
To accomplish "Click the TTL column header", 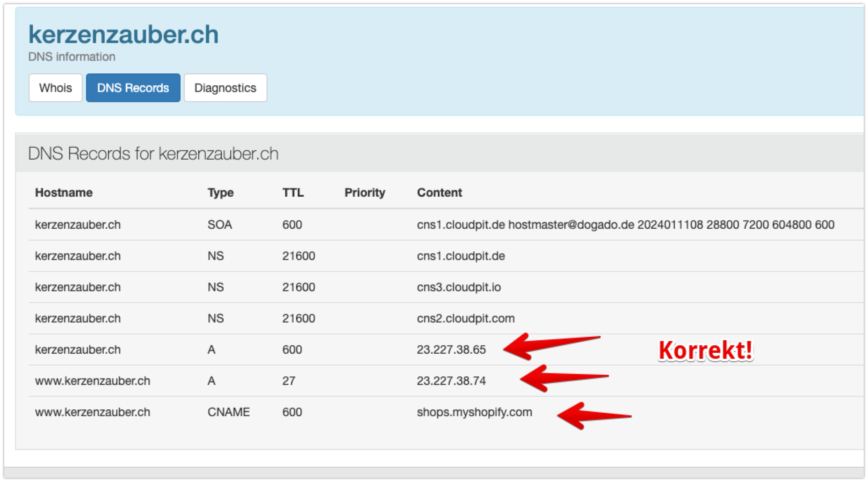I will pos(293,192).
